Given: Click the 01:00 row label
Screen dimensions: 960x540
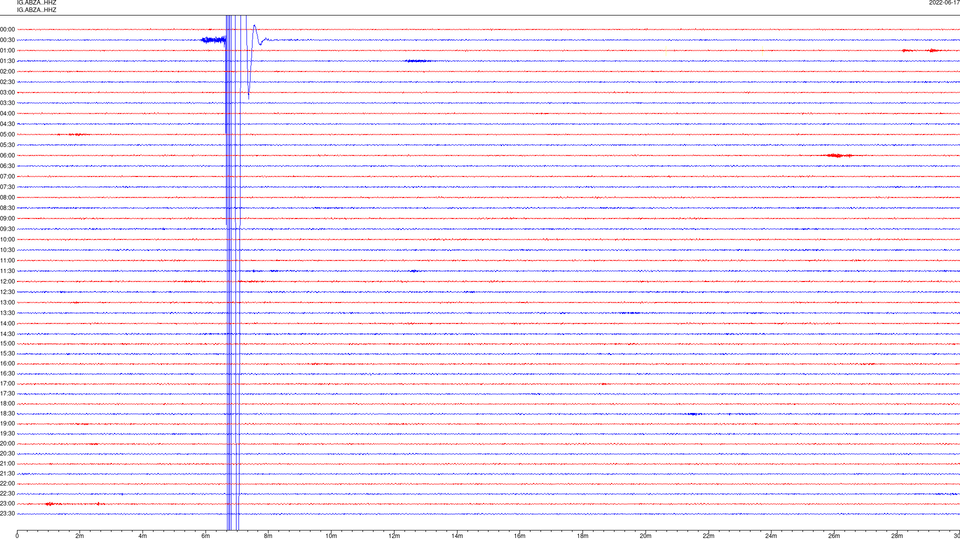Looking at the screenshot, I should (7, 50).
